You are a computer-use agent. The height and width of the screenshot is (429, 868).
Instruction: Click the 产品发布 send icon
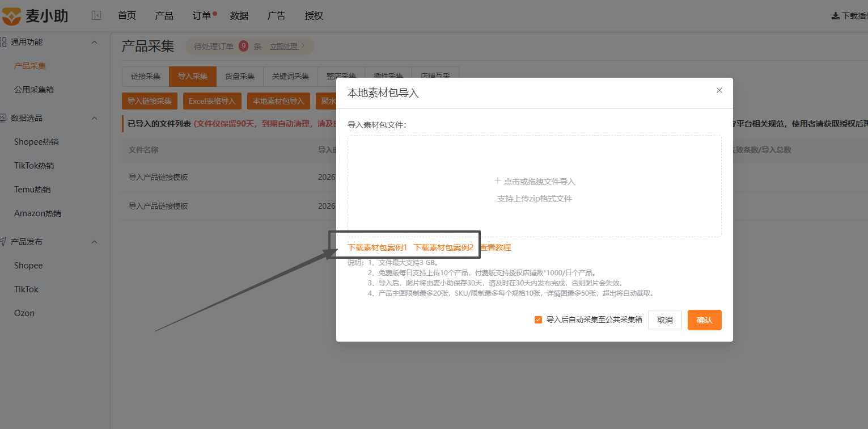coord(3,242)
